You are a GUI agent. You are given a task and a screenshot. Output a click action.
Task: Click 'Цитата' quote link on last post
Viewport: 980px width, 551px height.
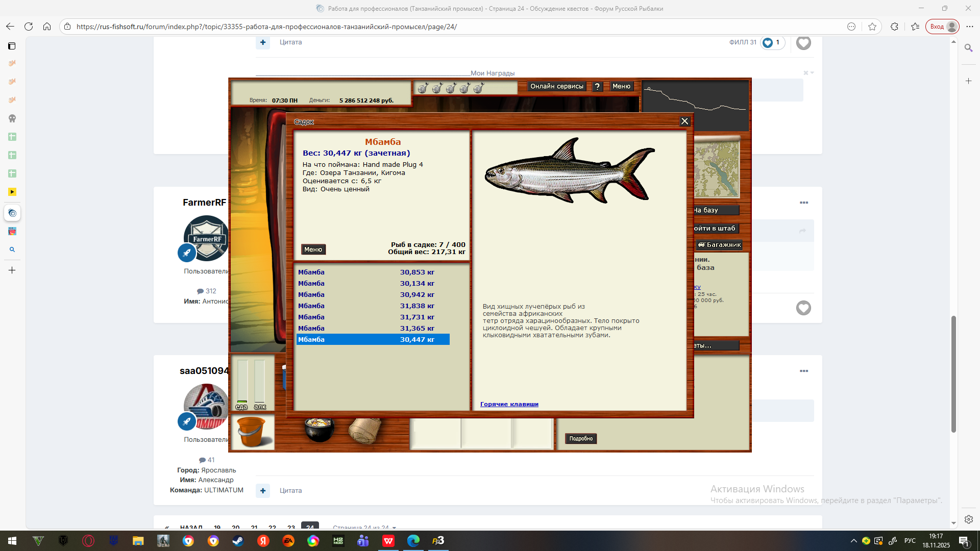(290, 491)
